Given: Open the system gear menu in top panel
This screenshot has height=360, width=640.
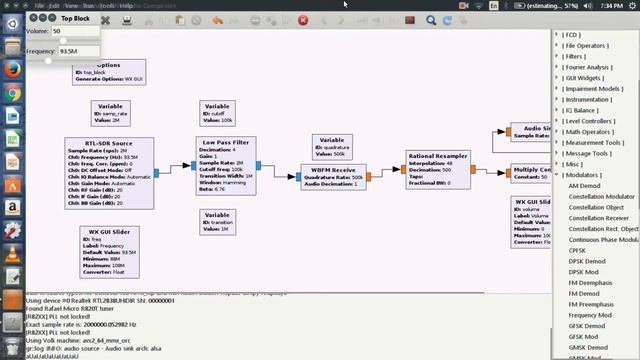Looking at the screenshot, I should 632,6.
